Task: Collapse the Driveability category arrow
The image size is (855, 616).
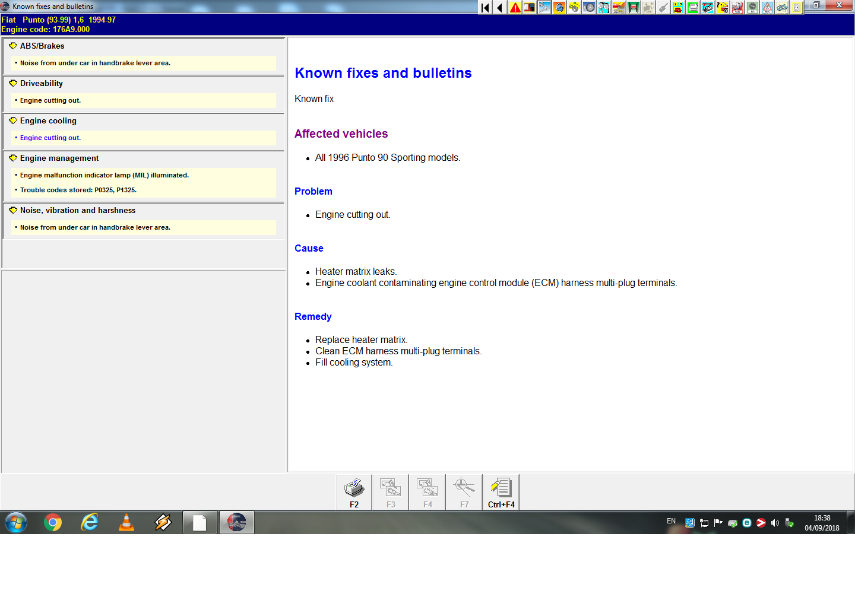Action: click(x=13, y=83)
